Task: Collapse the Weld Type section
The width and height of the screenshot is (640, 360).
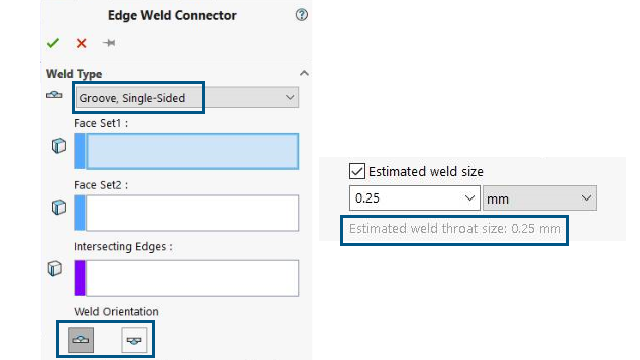Action: tap(304, 73)
